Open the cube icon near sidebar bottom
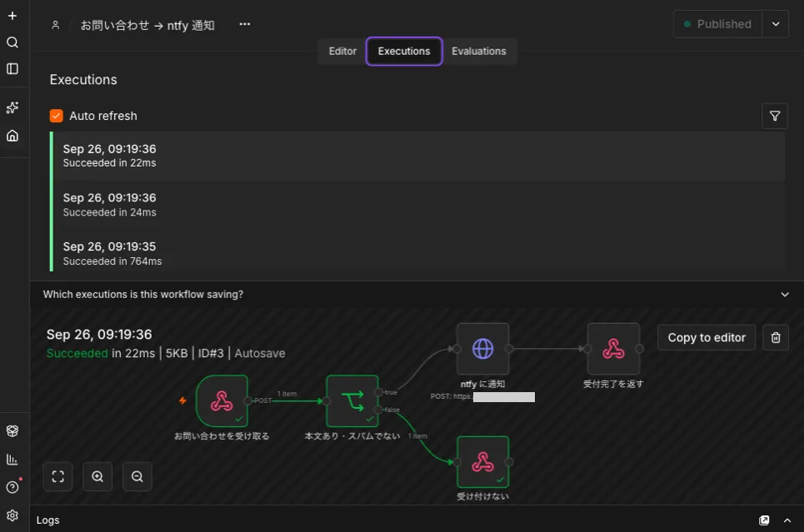Image resolution: width=804 pixels, height=532 pixels. (12, 431)
